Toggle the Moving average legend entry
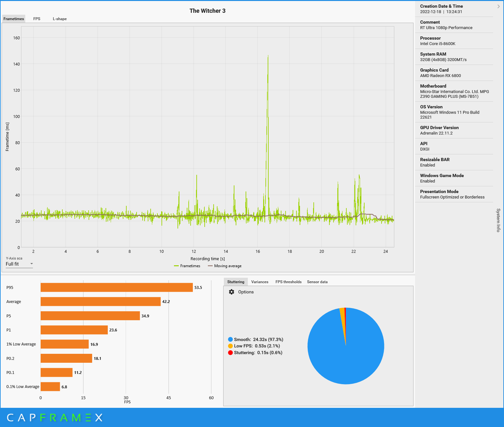This screenshot has width=504, height=427. 224,266
